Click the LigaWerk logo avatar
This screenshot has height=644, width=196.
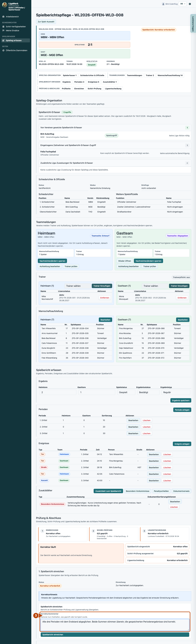pyautogui.click(x=4, y=5)
